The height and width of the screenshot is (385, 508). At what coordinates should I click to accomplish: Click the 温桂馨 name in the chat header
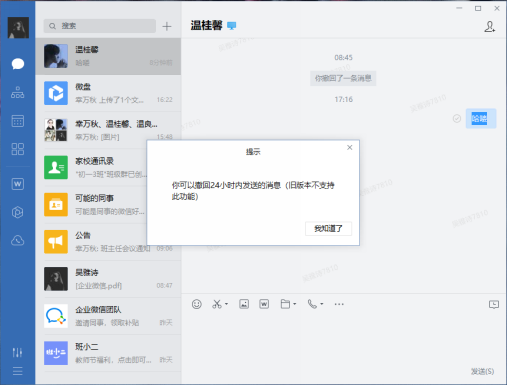206,26
